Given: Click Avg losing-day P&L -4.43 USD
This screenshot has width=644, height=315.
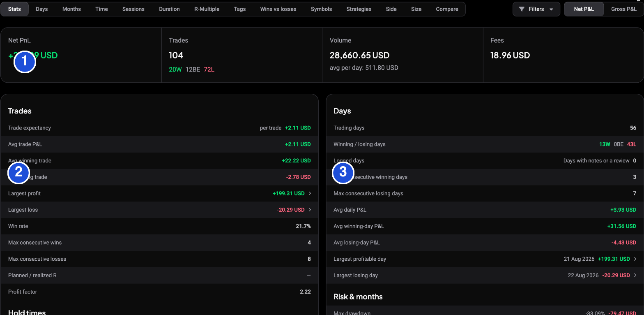Looking at the screenshot, I should coord(623,243).
